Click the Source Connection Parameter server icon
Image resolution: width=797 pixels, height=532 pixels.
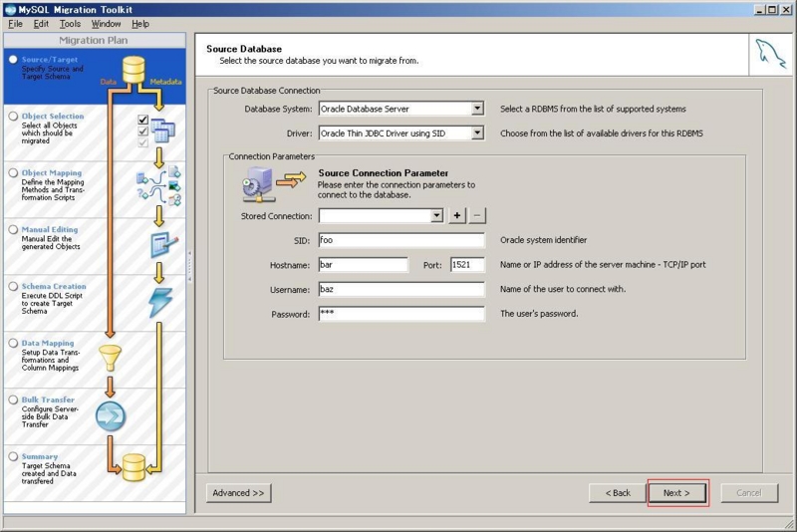[x=259, y=185]
